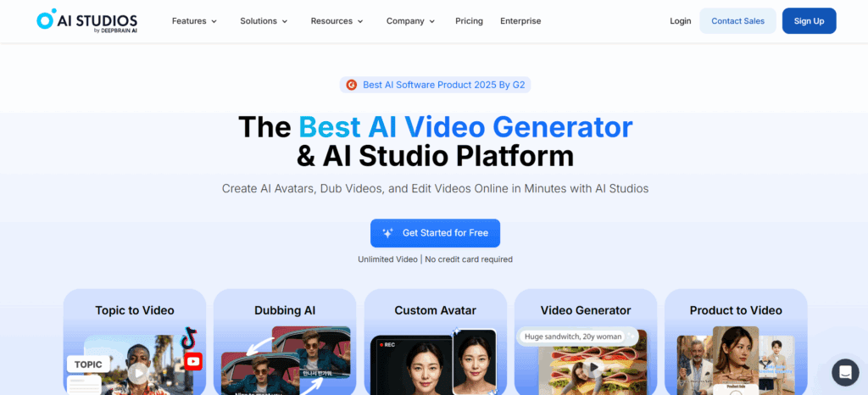
Task: Open the Resources menu
Action: point(337,21)
